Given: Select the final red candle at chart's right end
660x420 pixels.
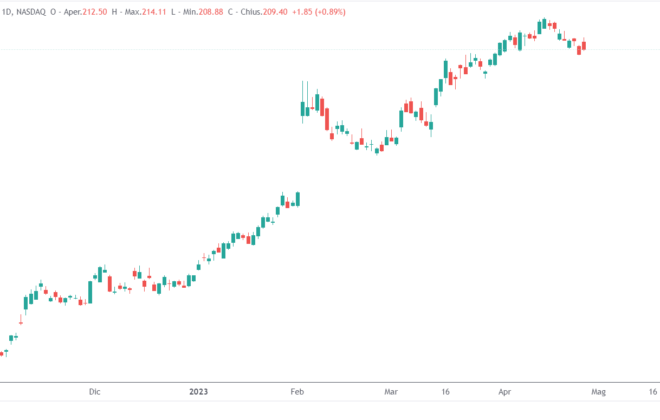Looking at the screenshot, I should tap(584, 46).
